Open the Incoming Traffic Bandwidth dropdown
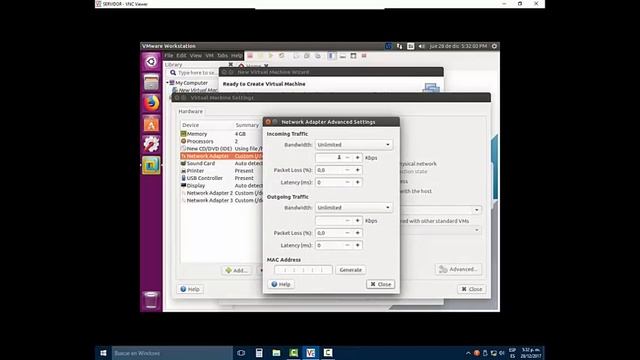This screenshot has height=360, width=640. (354, 144)
